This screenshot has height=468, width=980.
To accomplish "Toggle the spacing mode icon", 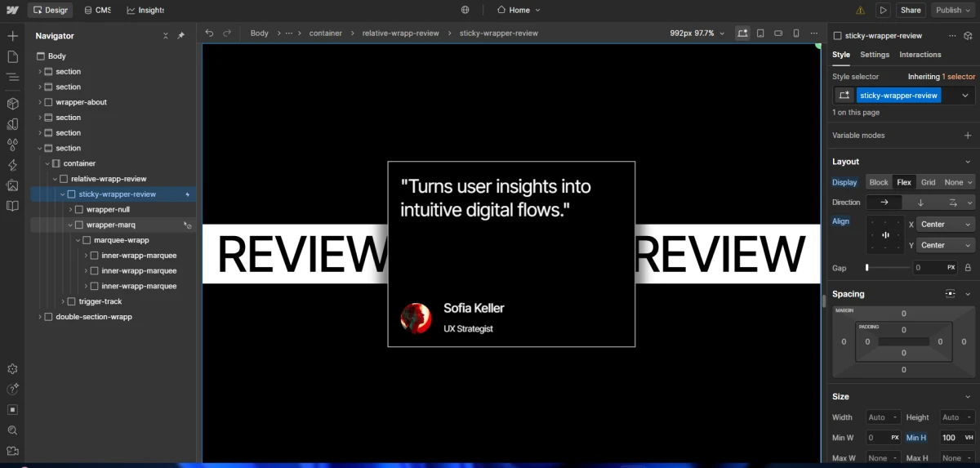I will [x=950, y=294].
